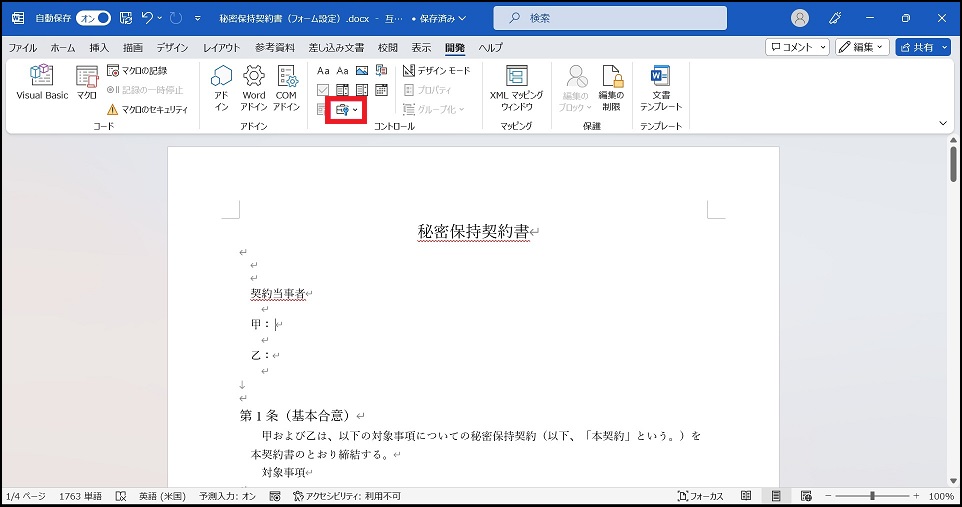The height and width of the screenshot is (507, 962).
Task: Switch to Home (ホーム) tab
Action: point(63,47)
